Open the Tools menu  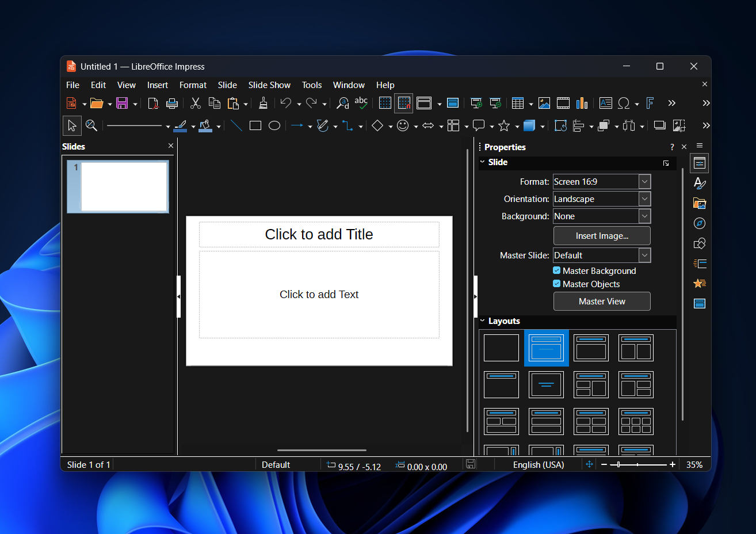[x=312, y=85]
